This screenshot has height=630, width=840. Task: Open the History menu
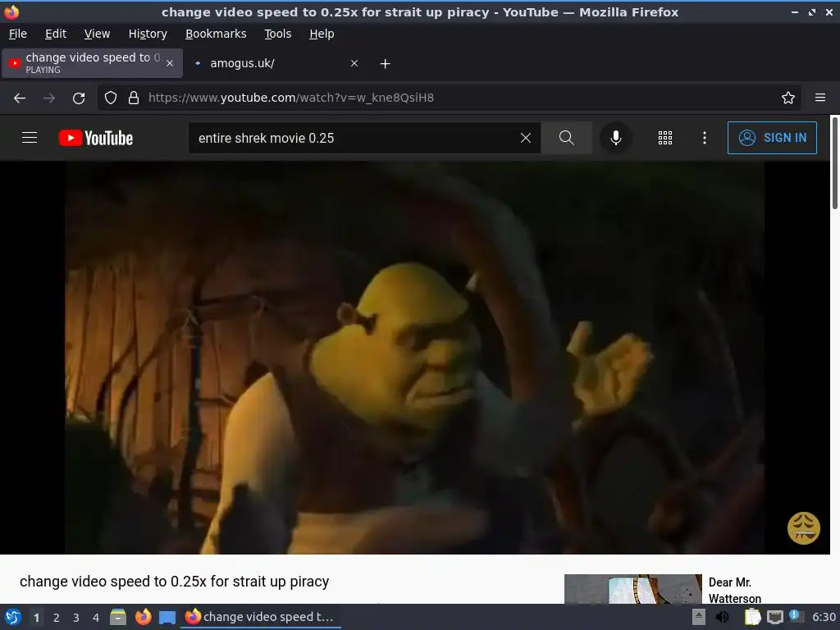coord(148,34)
